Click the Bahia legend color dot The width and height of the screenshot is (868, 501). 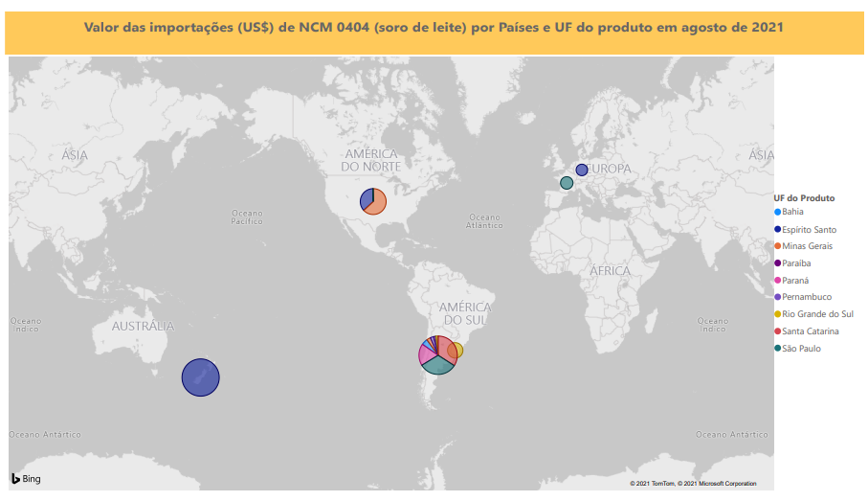[x=778, y=213]
